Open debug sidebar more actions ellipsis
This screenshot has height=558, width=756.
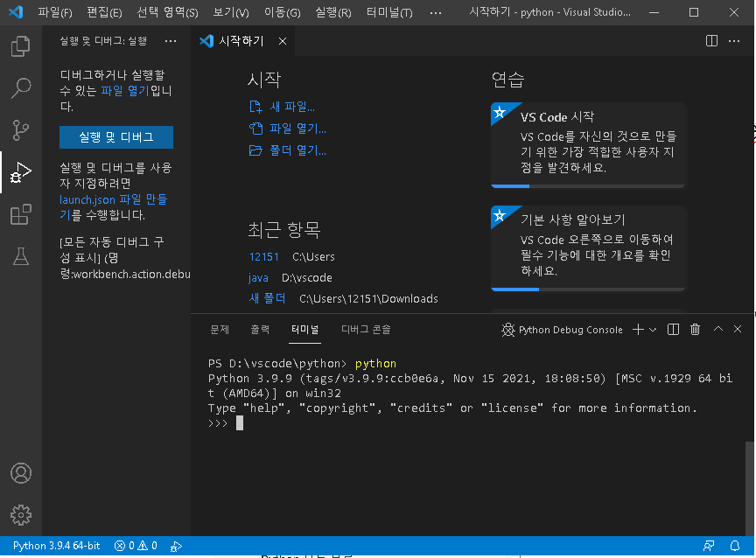(x=171, y=41)
